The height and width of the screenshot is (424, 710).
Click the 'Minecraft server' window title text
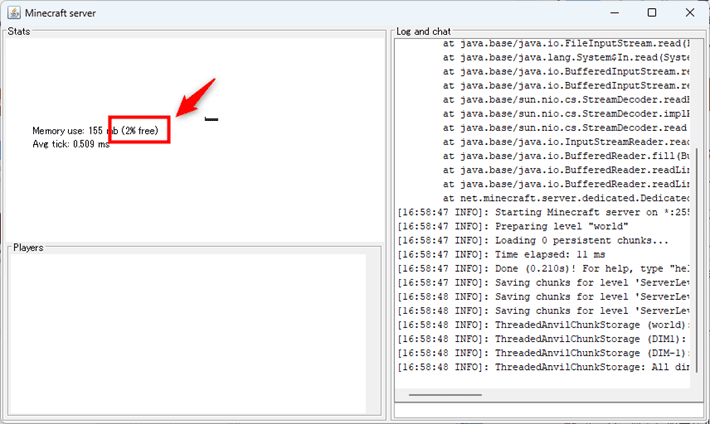(60, 13)
